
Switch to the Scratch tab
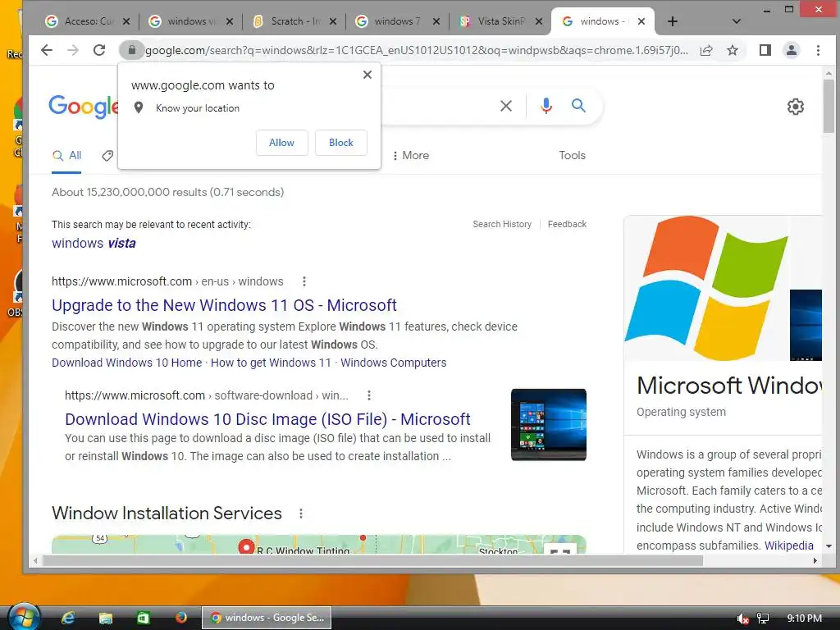coord(294,21)
